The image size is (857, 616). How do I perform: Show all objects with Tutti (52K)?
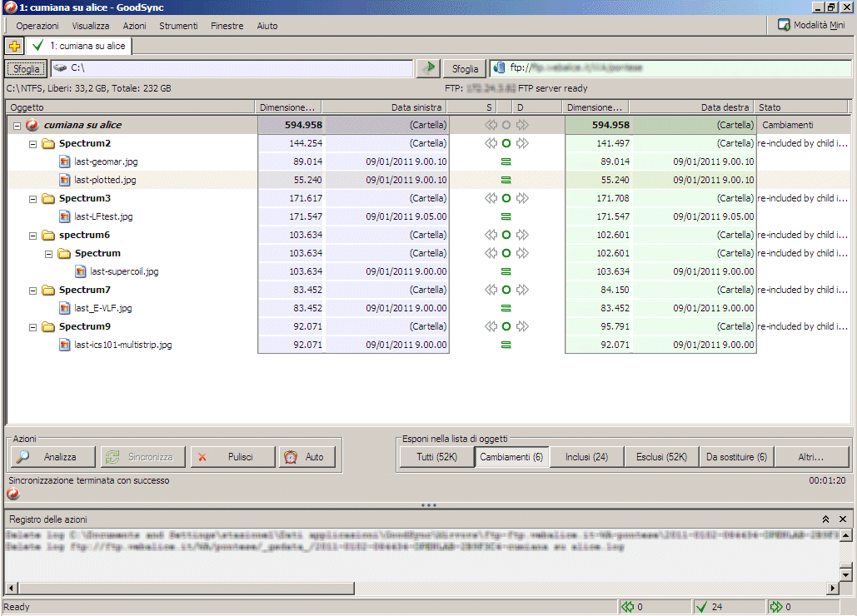pos(436,457)
